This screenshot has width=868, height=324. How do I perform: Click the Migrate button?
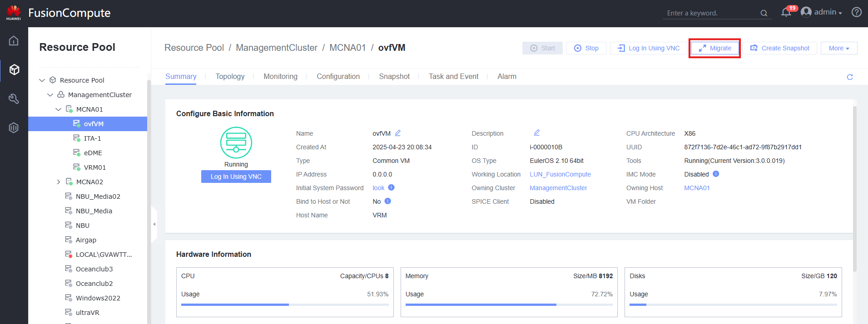[714, 48]
